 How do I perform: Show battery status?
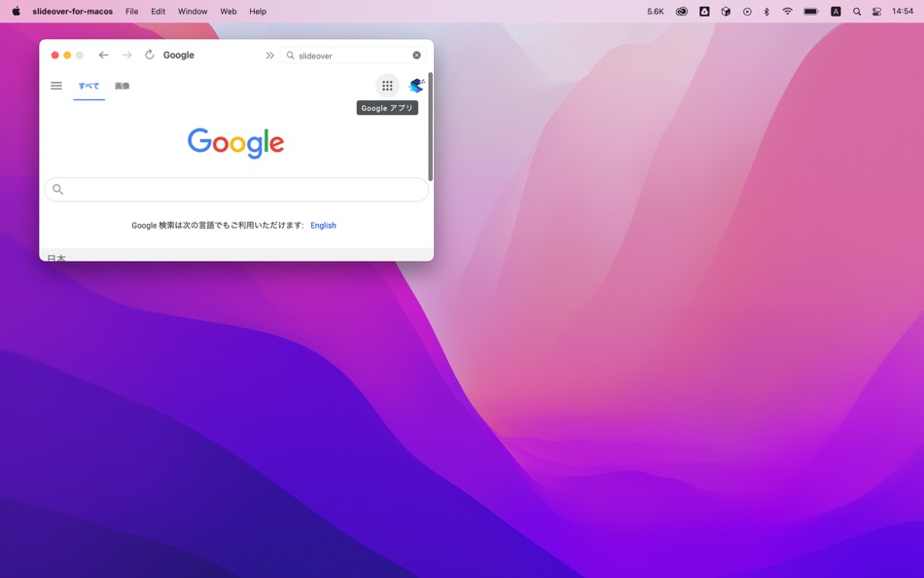(811, 12)
